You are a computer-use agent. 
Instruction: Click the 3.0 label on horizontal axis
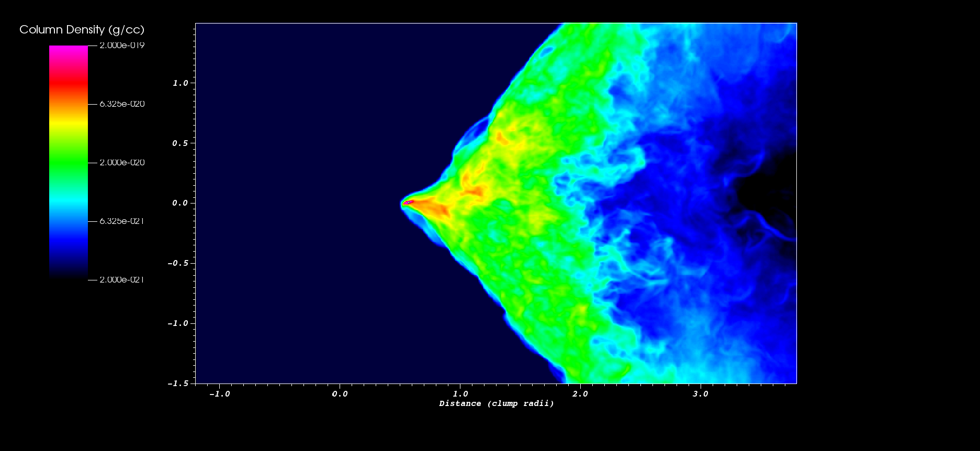click(700, 394)
